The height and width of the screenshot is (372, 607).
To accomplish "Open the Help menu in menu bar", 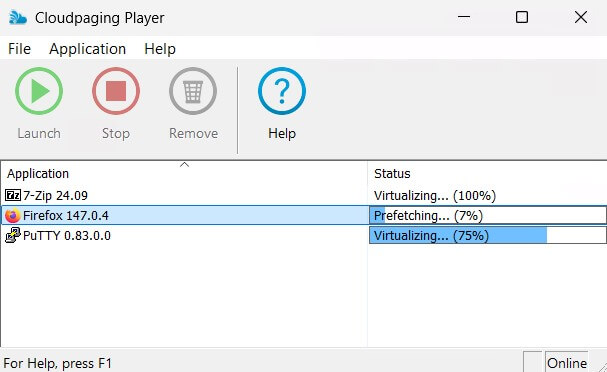I will click(160, 49).
